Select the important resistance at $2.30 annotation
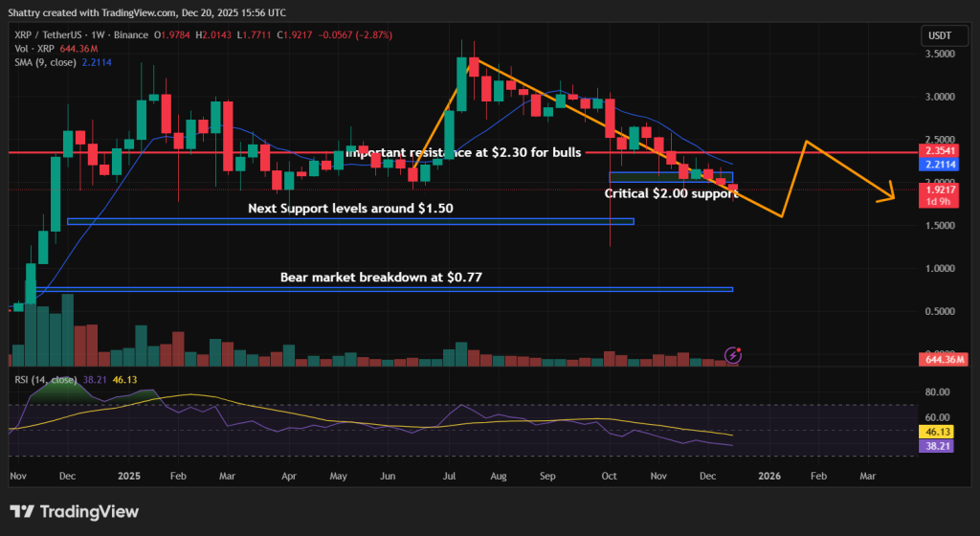This screenshot has height=536, width=980. click(x=463, y=152)
